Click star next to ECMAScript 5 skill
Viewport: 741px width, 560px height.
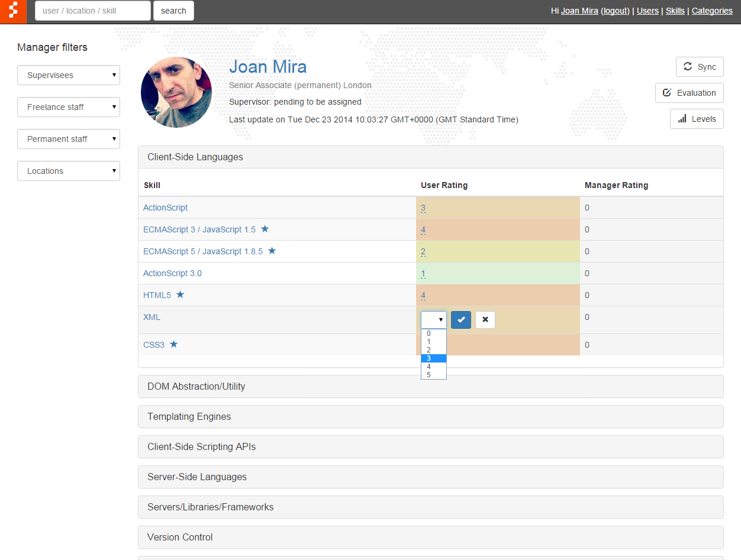tap(272, 251)
